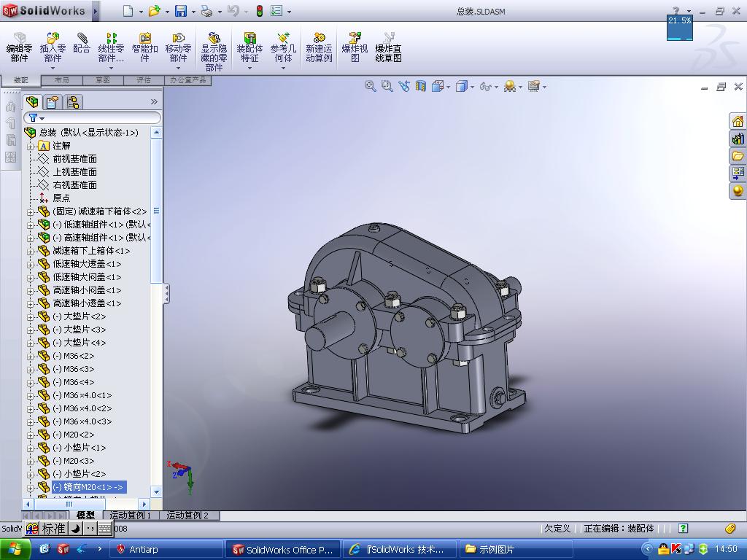Screen dimensions: 747x560
Task: Open the SolidWorks menu arrow beside the logo
Action: point(96,11)
